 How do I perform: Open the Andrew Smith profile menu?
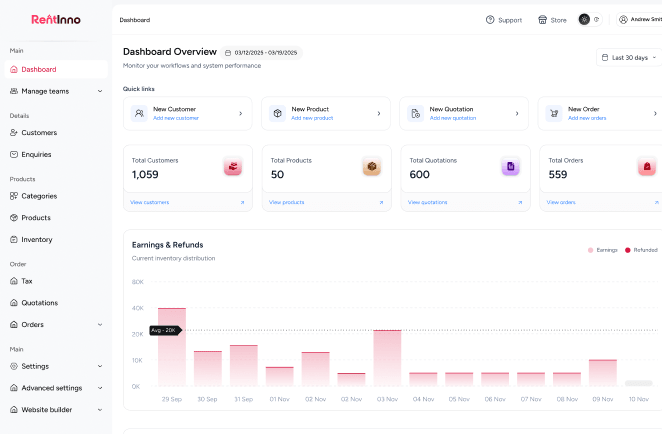[x=640, y=19]
